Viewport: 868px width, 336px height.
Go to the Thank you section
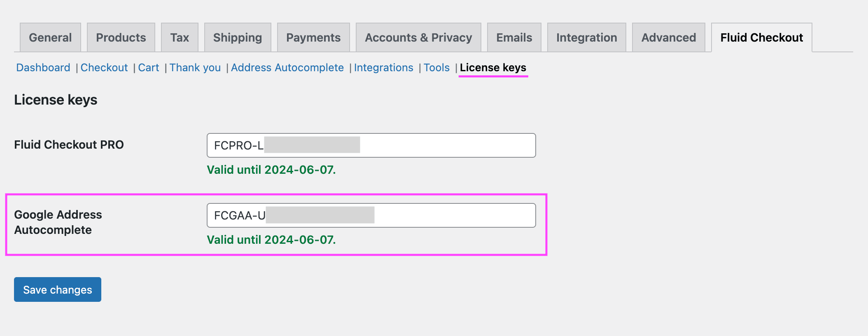[195, 68]
